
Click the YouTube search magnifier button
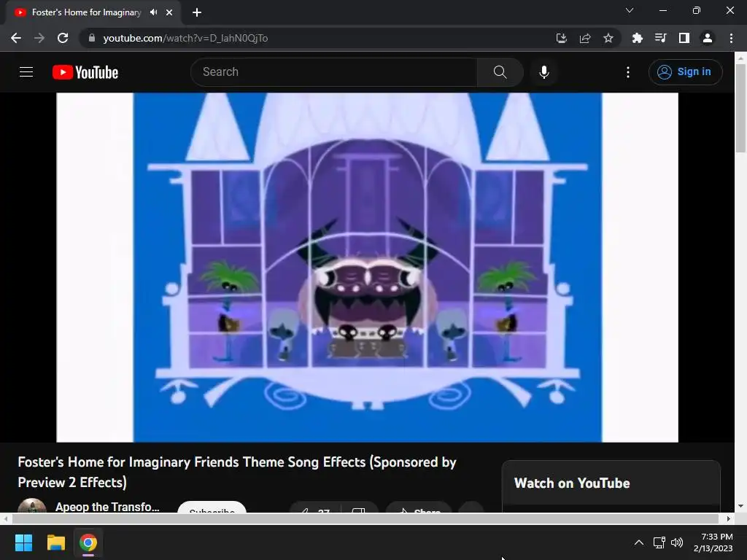[500, 72]
